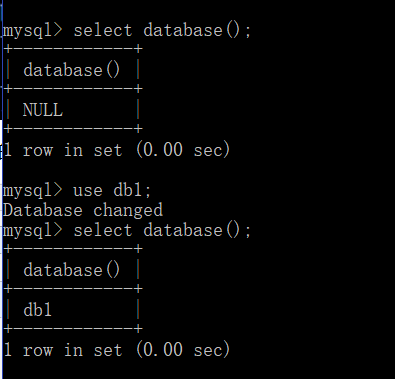The image size is (395, 379).
Task: Click the first database() column header
Action: pyautogui.click(x=71, y=70)
